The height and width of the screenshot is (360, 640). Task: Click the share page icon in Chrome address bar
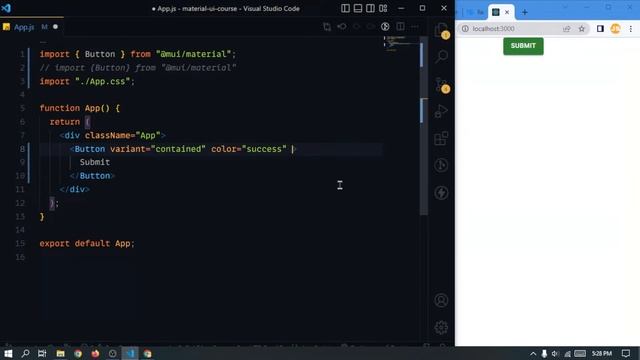(x=567, y=29)
